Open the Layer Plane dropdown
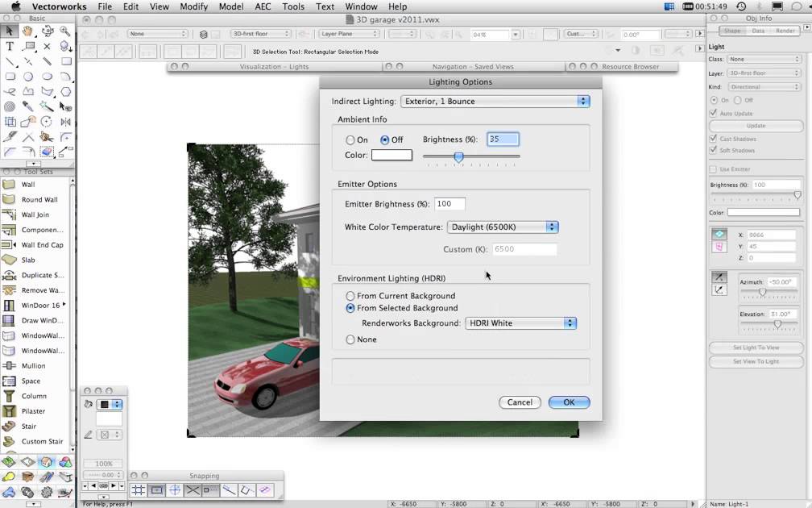The width and height of the screenshot is (812, 508). coord(349,34)
